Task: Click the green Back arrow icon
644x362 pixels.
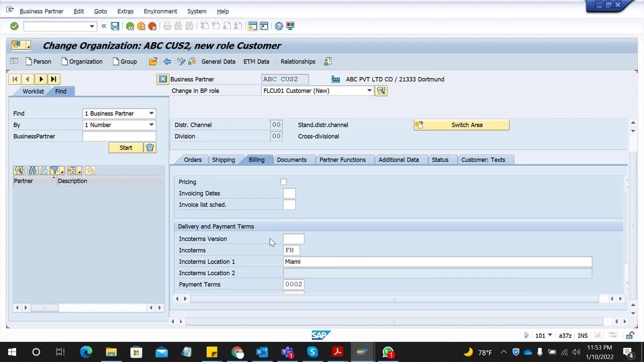Action: coord(130,26)
